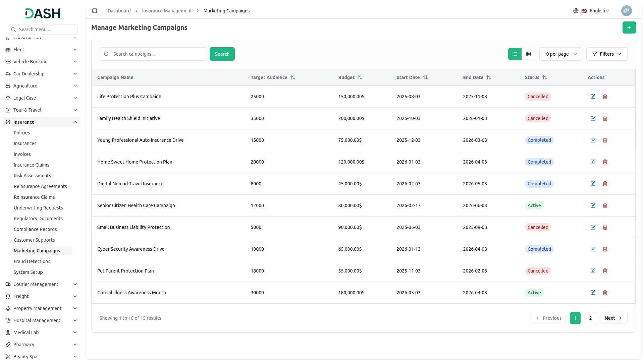The width and height of the screenshot is (644, 362).
Task: Open the Fraud Detections menu item
Action: click(x=32, y=261)
